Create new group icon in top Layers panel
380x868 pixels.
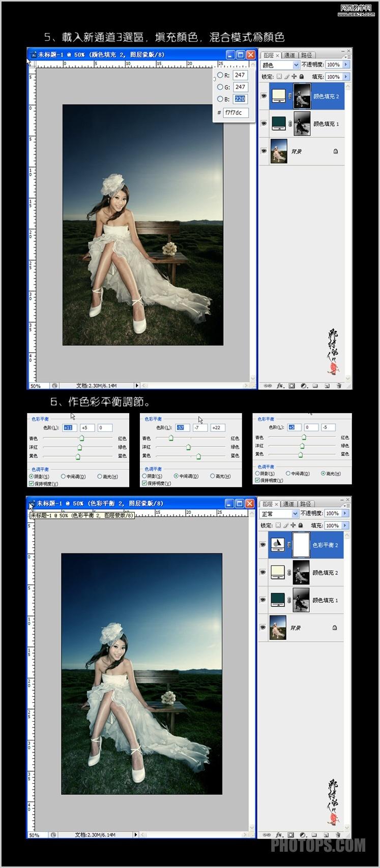(x=315, y=386)
